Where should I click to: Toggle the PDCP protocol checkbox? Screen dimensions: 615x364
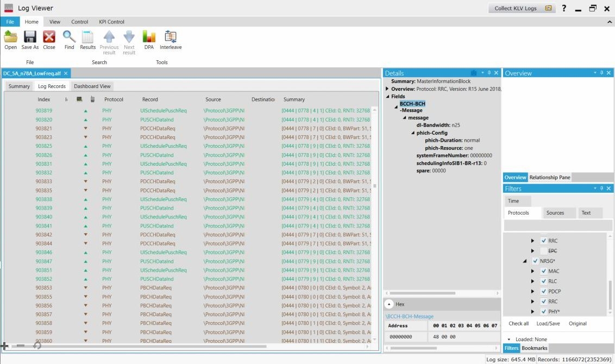pyautogui.click(x=543, y=291)
